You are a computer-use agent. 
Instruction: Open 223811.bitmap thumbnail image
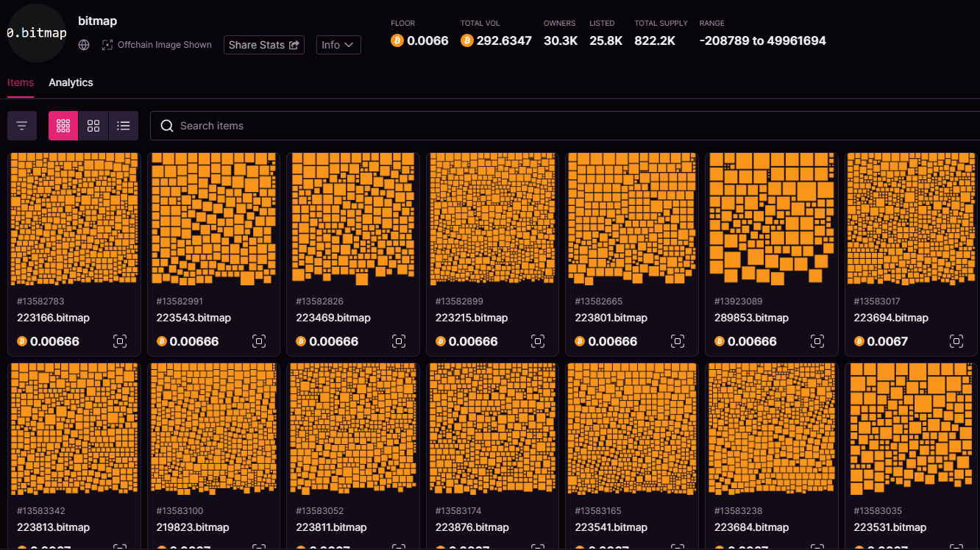[x=353, y=429]
